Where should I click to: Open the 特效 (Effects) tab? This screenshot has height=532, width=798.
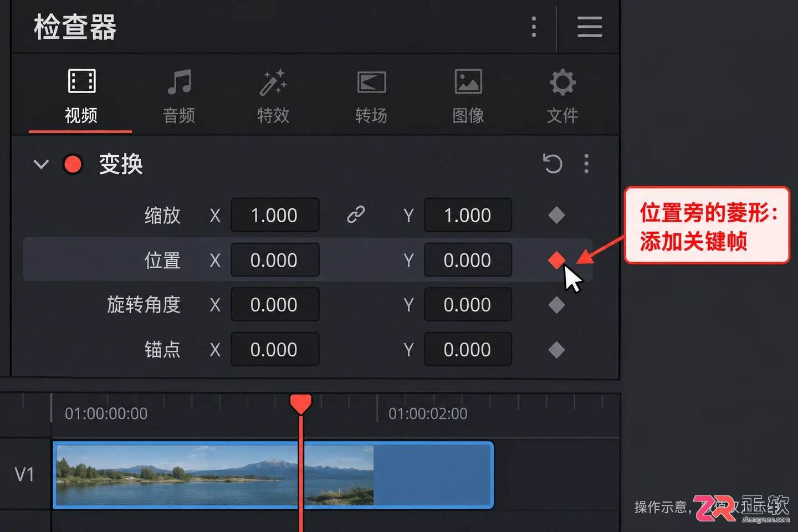(273, 97)
